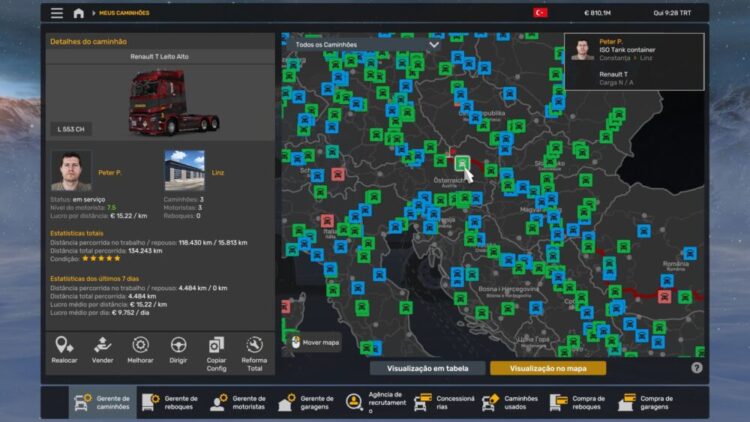Open the Todos os Caminhões dropdown
This screenshot has height=422, width=750.
click(x=365, y=45)
